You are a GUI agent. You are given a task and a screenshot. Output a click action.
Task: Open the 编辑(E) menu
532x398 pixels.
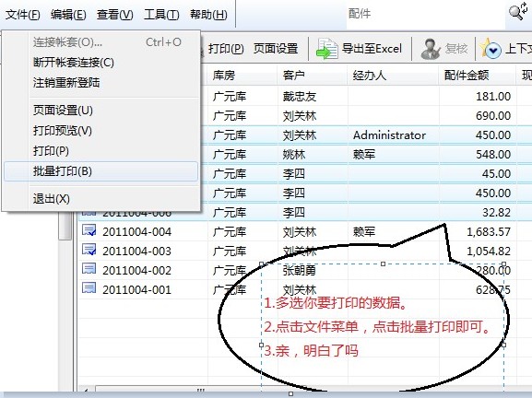68,15
